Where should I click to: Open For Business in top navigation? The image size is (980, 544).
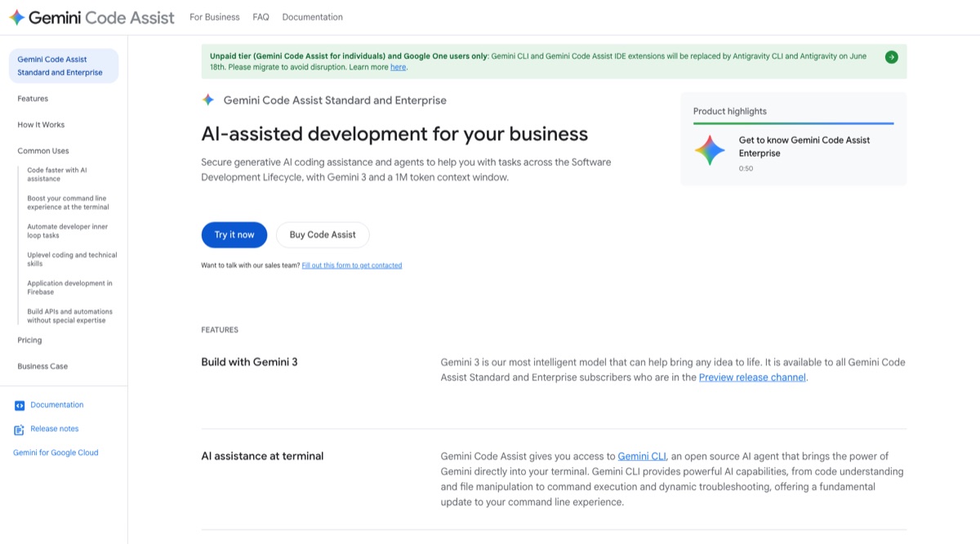point(215,17)
